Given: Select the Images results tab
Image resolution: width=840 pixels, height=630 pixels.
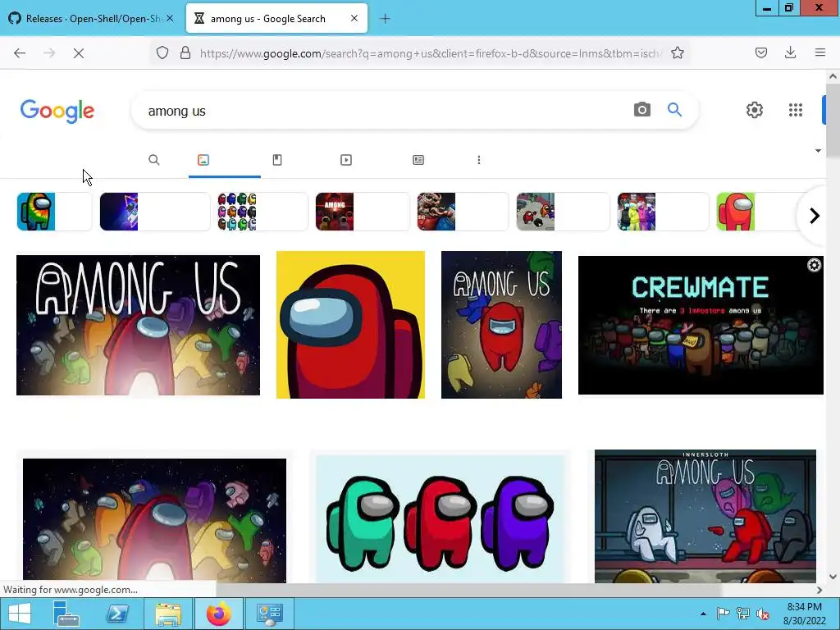Looking at the screenshot, I should 203,160.
